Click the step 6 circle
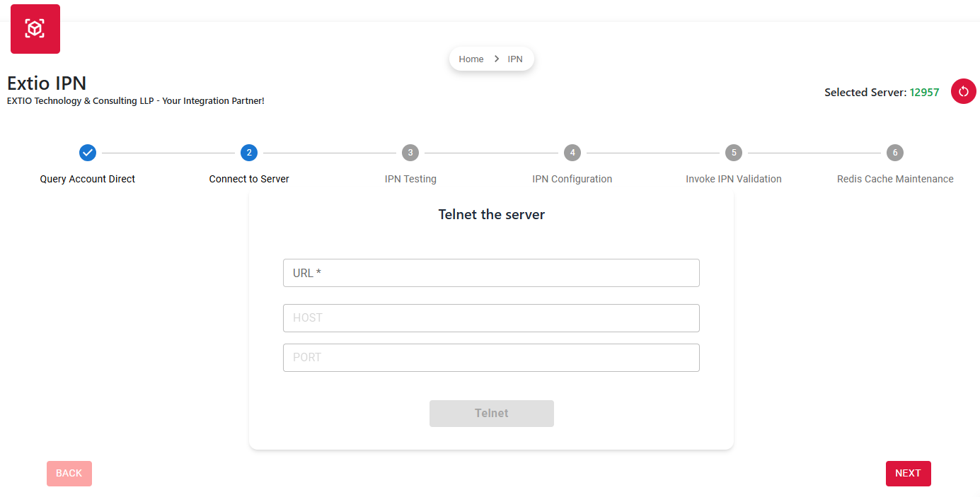Image resolution: width=980 pixels, height=497 pixels. coord(895,153)
